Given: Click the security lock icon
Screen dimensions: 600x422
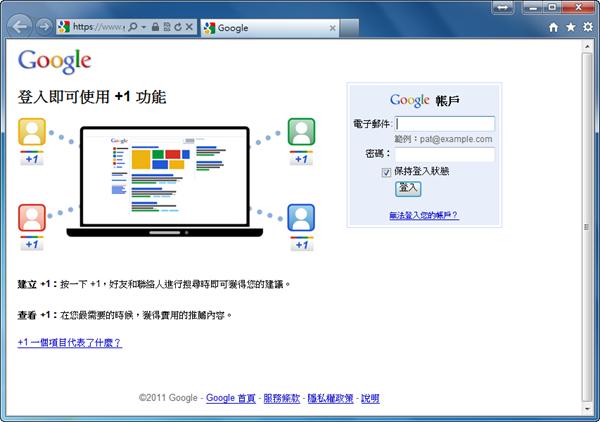Looking at the screenshot, I should pos(155,27).
